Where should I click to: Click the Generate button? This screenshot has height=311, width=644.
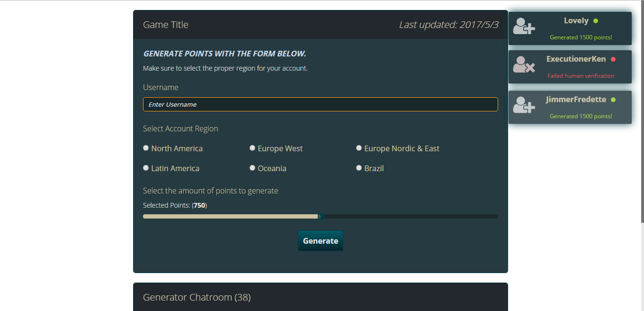(x=321, y=241)
